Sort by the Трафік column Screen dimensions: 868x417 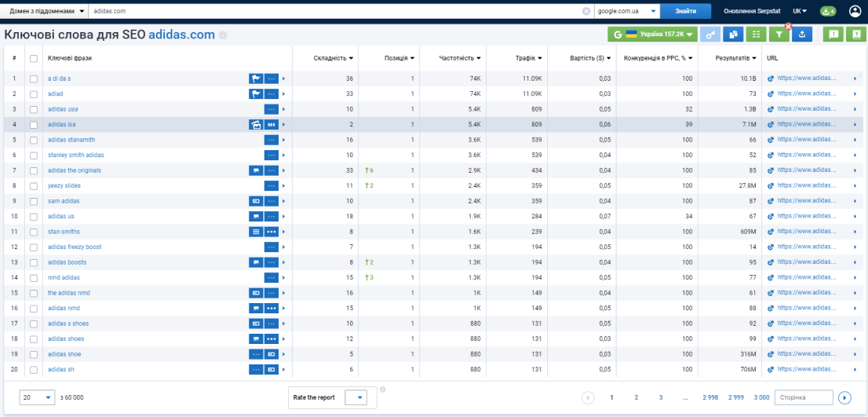click(531, 58)
